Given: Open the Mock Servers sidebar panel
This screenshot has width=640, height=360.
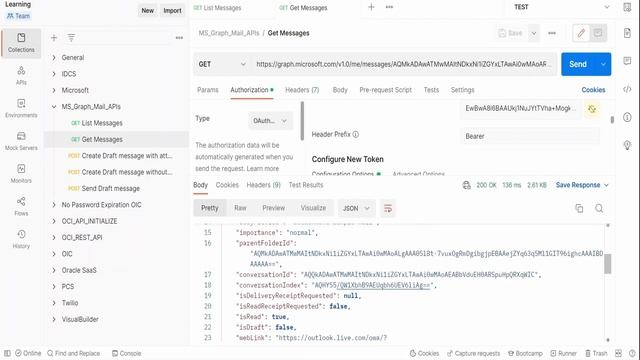Looking at the screenshot, I should [21, 141].
